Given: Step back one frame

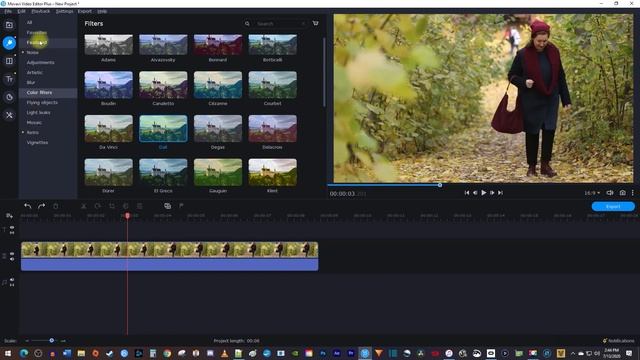Looking at the screenshot, I should (475, 193).
